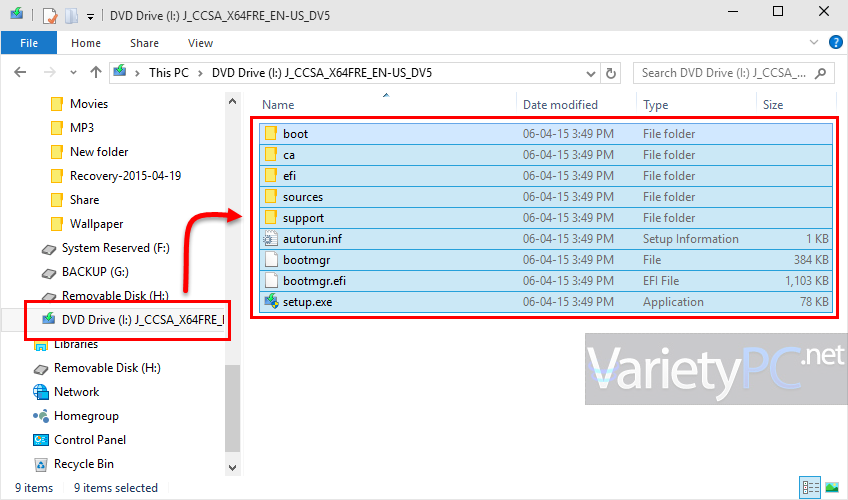
Task: Click This PC in the address bar
Action: [169, 72]
